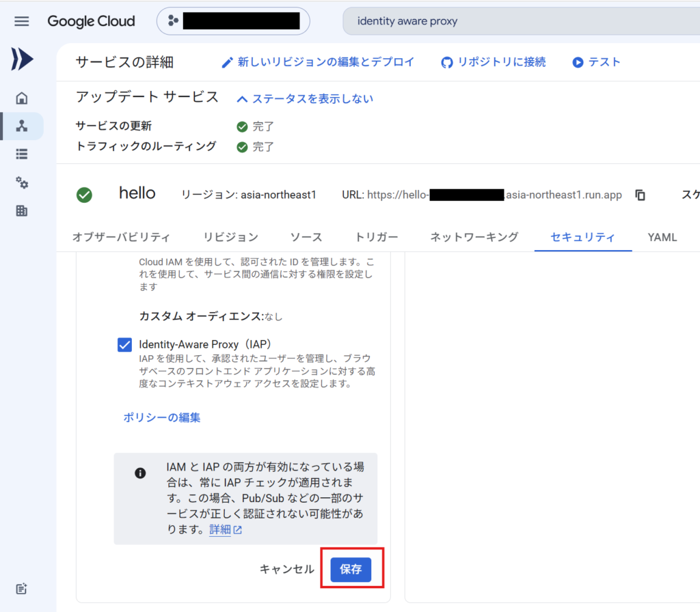Screen dimensions: 700x612
Task: Collapse status with ステータスを表示しない
Action: [305, 98]
